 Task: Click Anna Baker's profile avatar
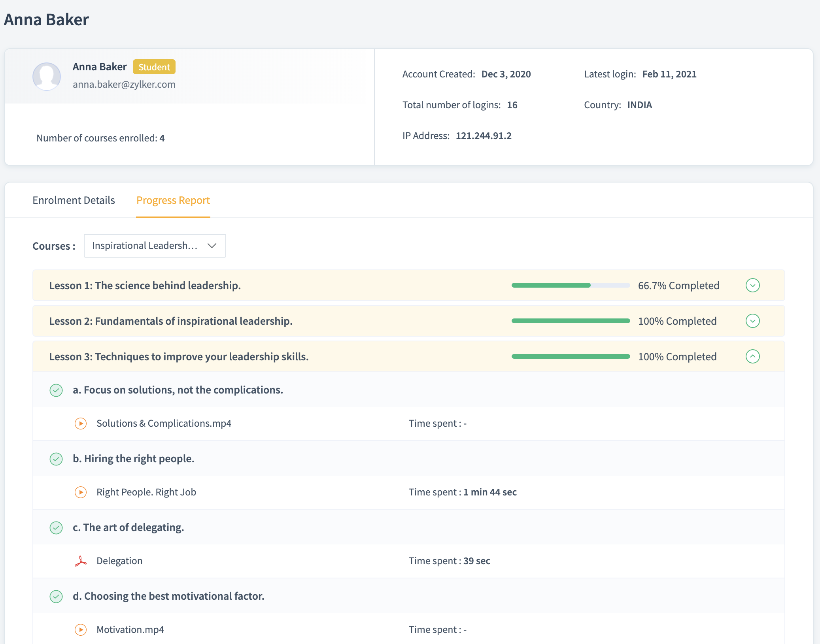(47, 76)
